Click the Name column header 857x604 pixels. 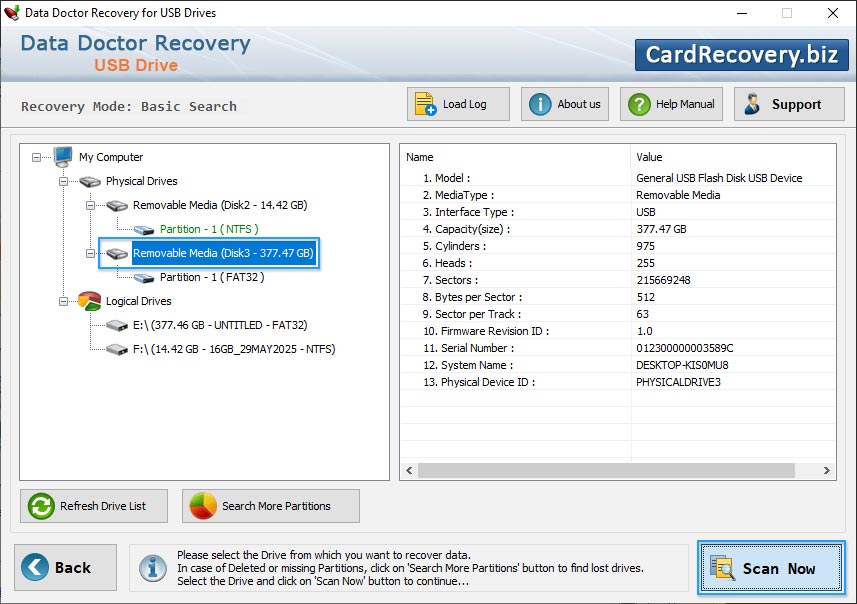[420, 157]
